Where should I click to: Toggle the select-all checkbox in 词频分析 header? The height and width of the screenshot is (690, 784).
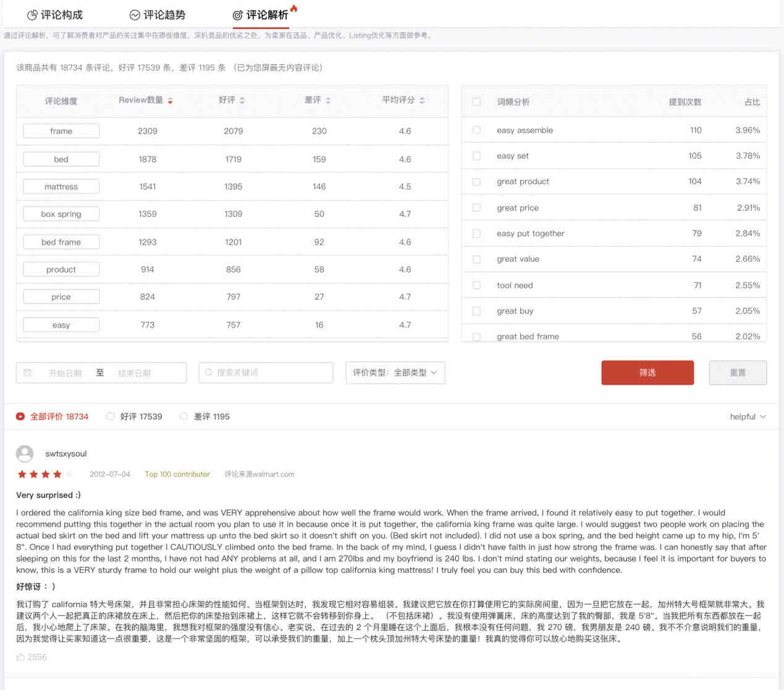point(476,102)
